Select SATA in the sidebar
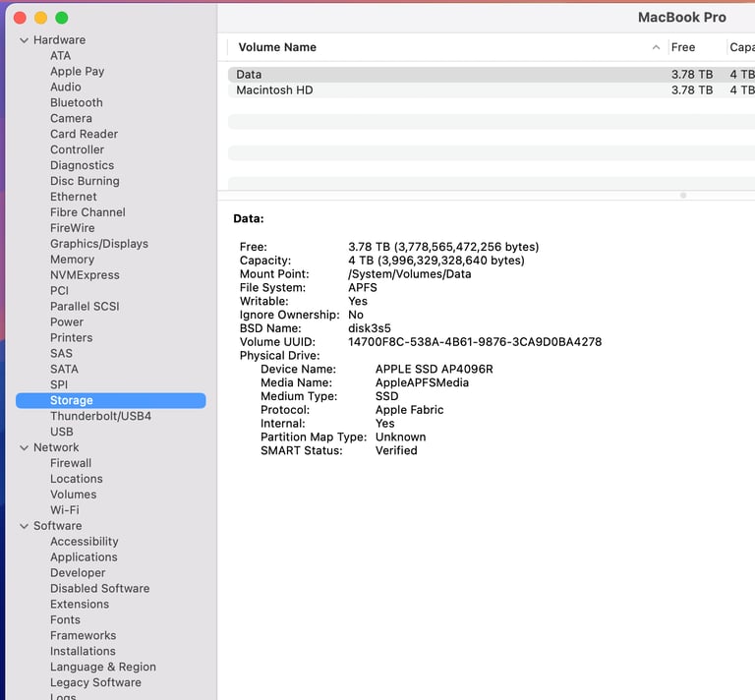755x700 pixels. (64, 370)
